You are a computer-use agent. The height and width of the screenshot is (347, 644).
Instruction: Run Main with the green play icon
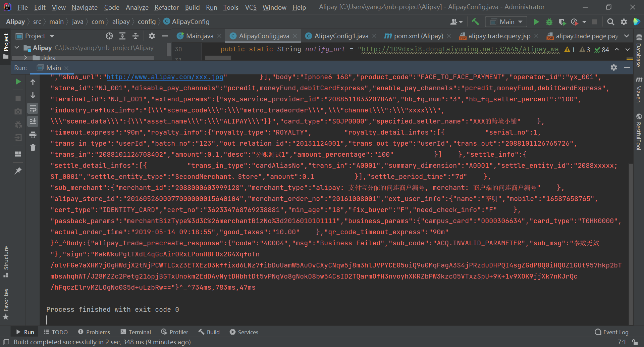[x=536, y=22]
